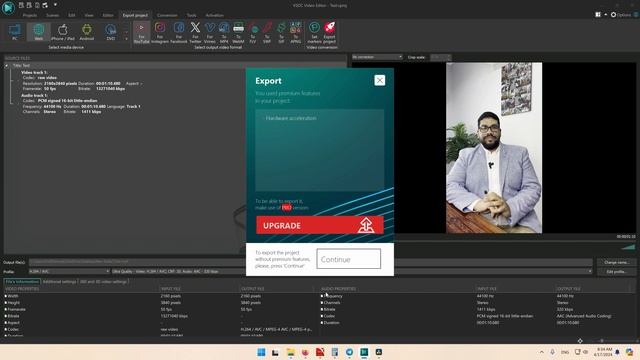Choose the To APNG format icon
The width and height of the screenshot is (640, 360).
pyautogui.click(x=296, y=33)
